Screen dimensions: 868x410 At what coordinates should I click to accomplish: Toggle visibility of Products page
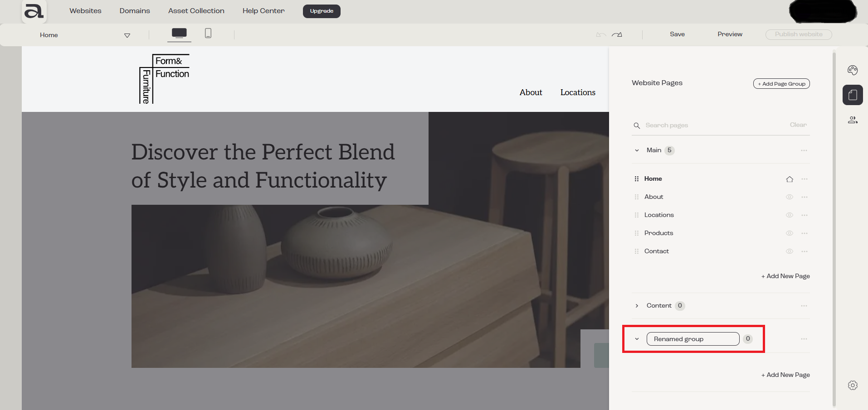pyautogui.click(x=790, y=233)
